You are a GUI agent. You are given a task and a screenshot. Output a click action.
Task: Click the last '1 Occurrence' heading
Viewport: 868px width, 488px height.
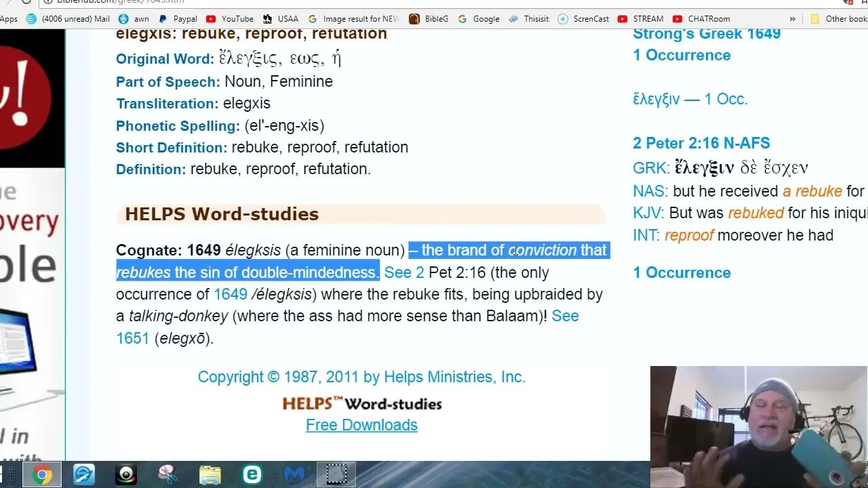coord(682,272)
